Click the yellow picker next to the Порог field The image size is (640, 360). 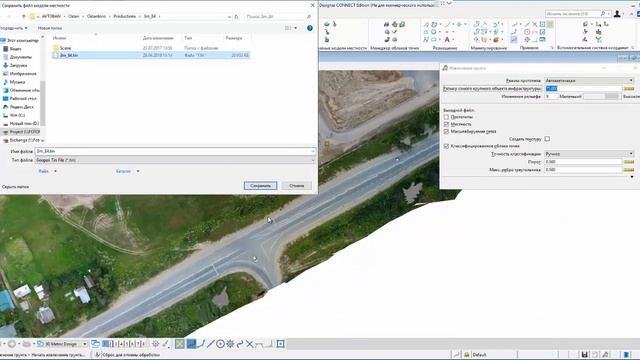(629, 162)
